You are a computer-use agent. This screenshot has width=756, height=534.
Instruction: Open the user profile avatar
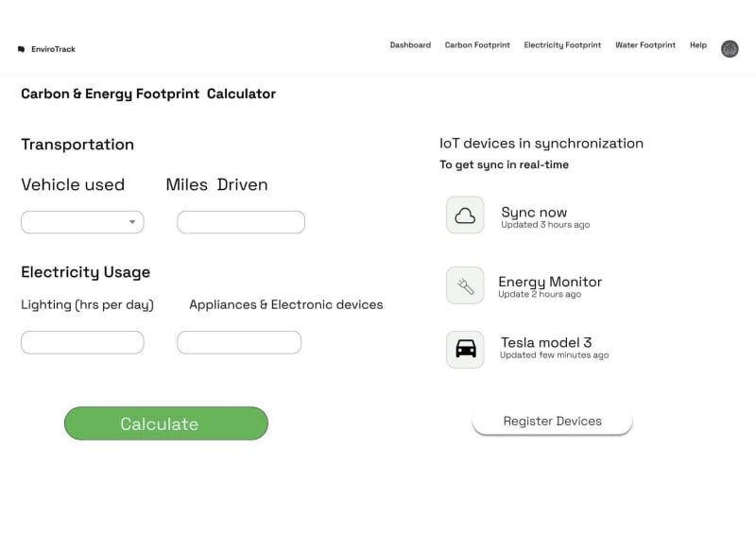pyautogui.click(x=730, y=49)
